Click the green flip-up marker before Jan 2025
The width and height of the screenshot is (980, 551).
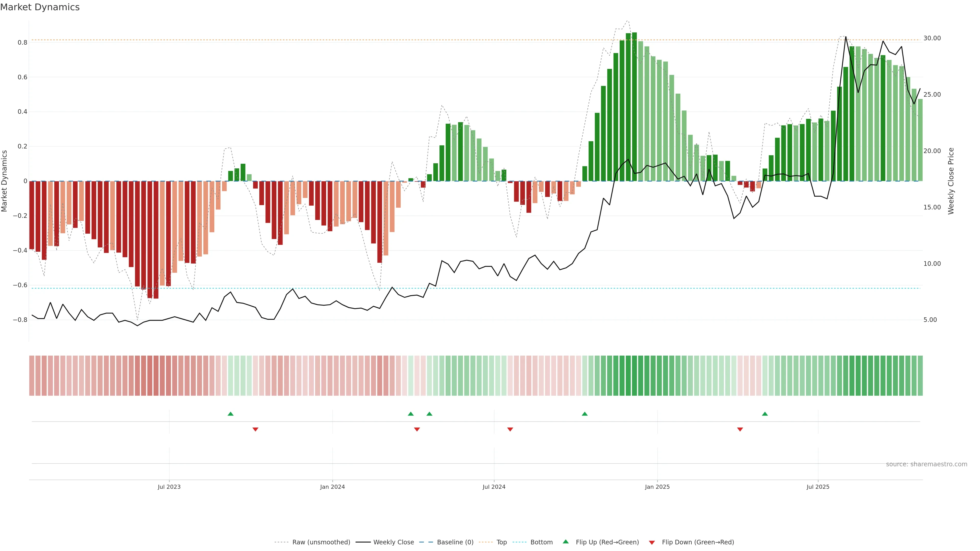point(585,414)
